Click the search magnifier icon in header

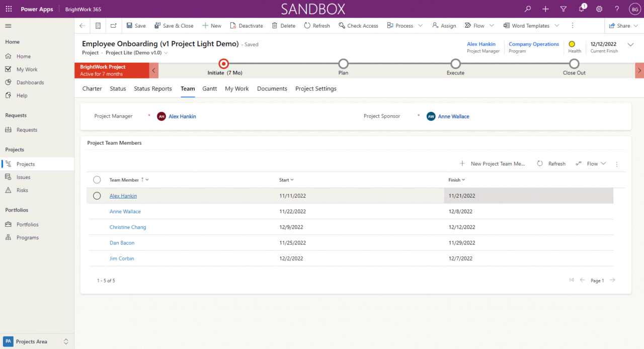528,9
